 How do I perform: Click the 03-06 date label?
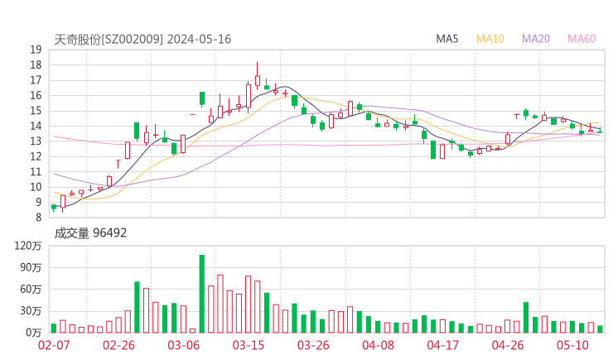click(184, 345)
